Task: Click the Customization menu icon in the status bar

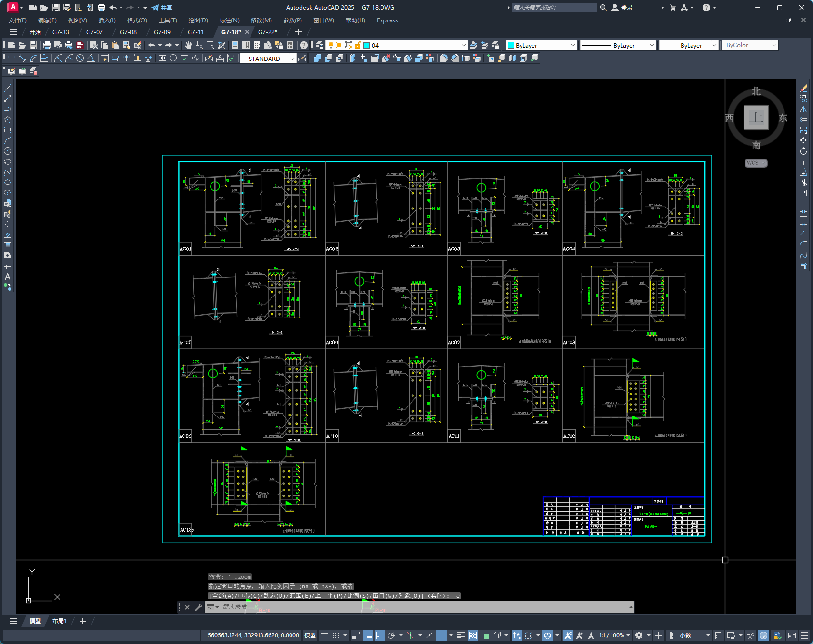Action: pos(805,635)
